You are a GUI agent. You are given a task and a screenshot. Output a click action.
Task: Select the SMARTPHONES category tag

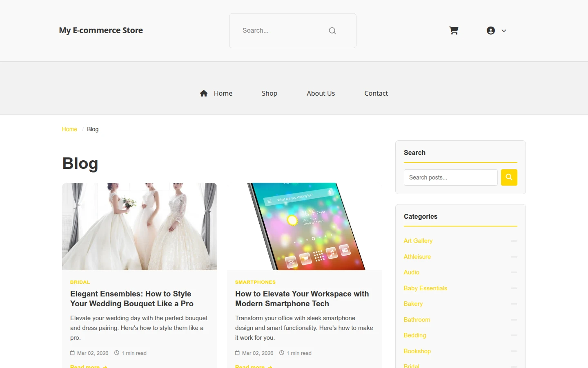255,282
